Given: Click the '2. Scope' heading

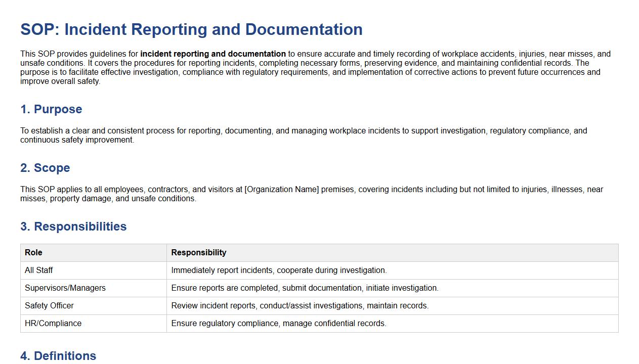Looking at the screenshot, I should tap(45, 168).
